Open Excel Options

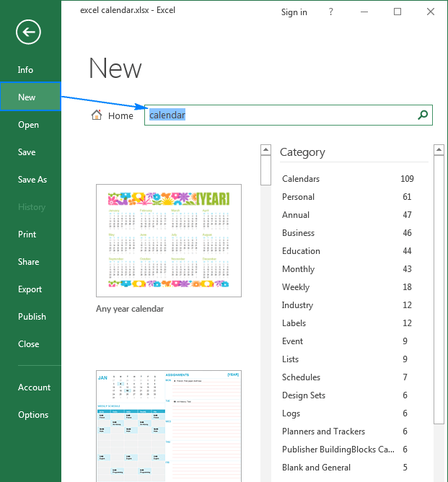(33, 415)
